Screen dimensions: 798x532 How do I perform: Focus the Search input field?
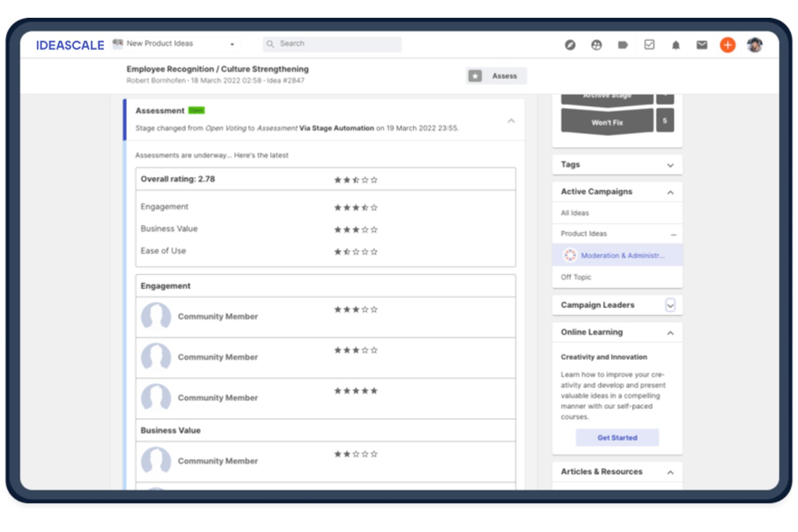coord(332,44)
